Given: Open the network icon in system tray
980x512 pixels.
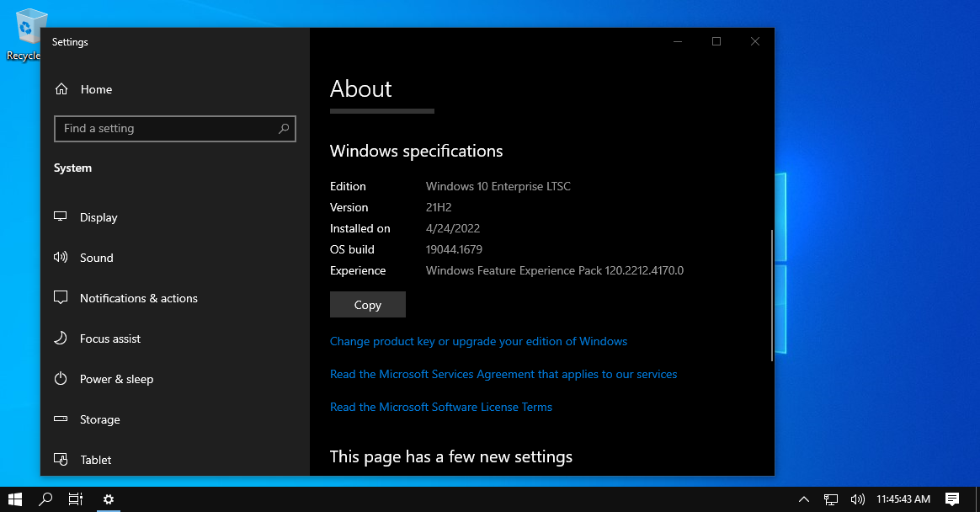Looking at the screenshot, I should click(831, 499).
